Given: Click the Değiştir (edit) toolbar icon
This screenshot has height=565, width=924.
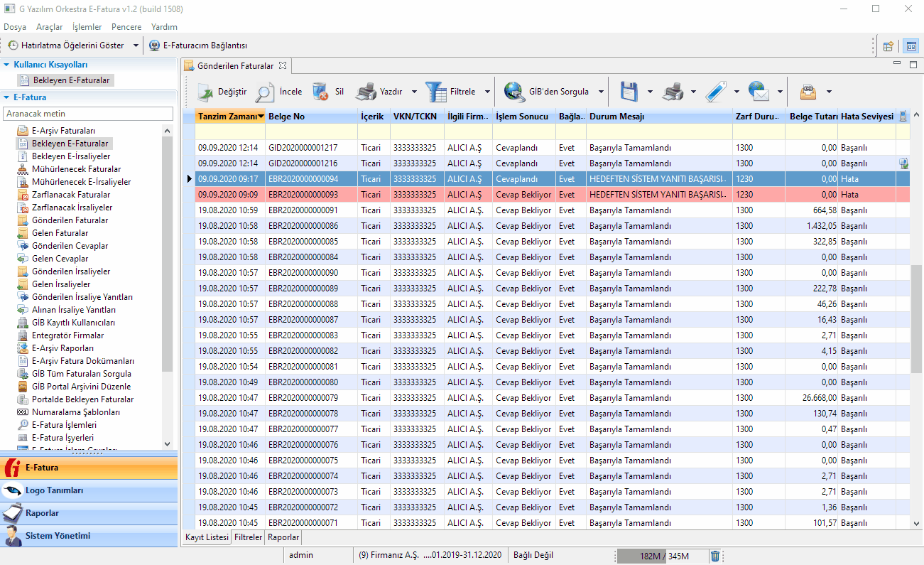Looking at the screenshot, I should point(206,92).
